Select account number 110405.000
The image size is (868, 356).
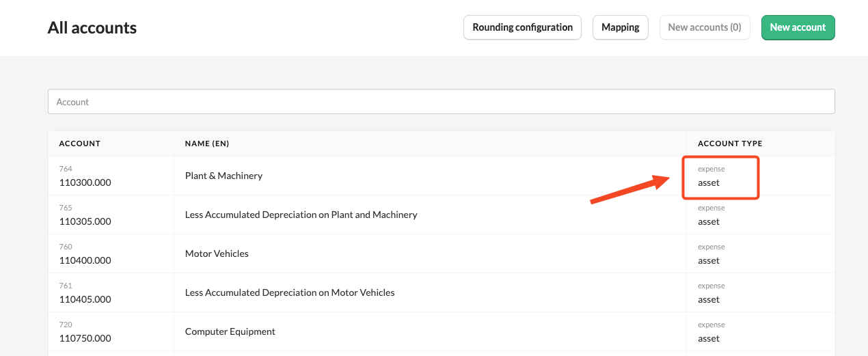tap(85, 299)
